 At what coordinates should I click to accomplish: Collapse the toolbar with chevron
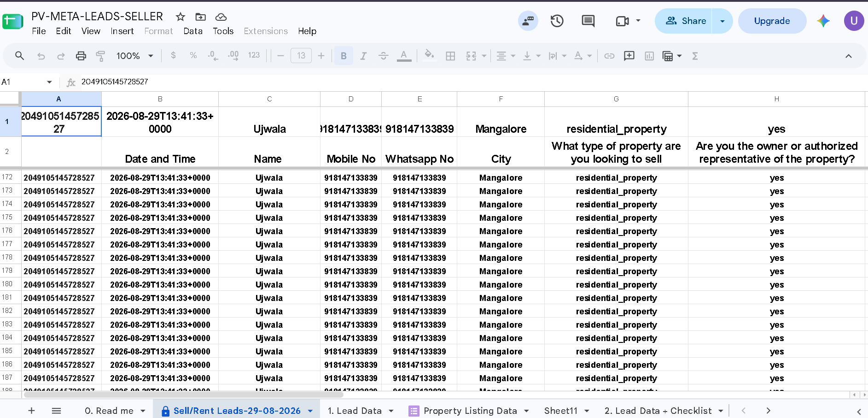849,56
